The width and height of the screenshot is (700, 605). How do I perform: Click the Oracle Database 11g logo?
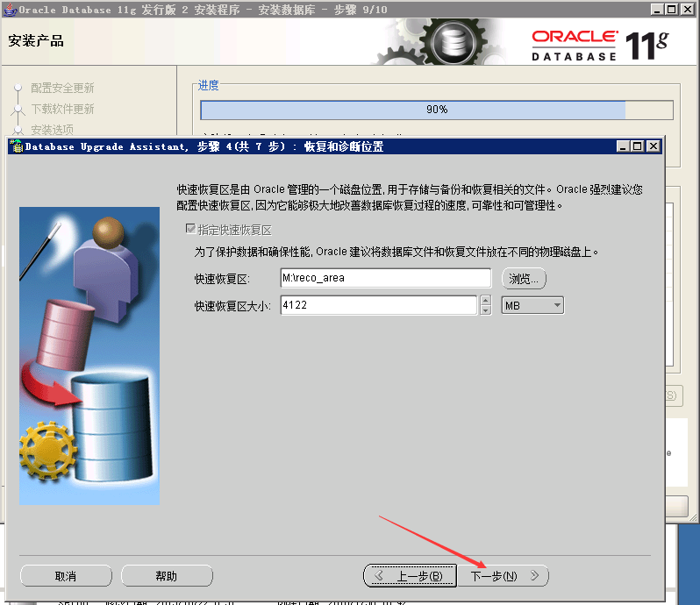point(599,45)
